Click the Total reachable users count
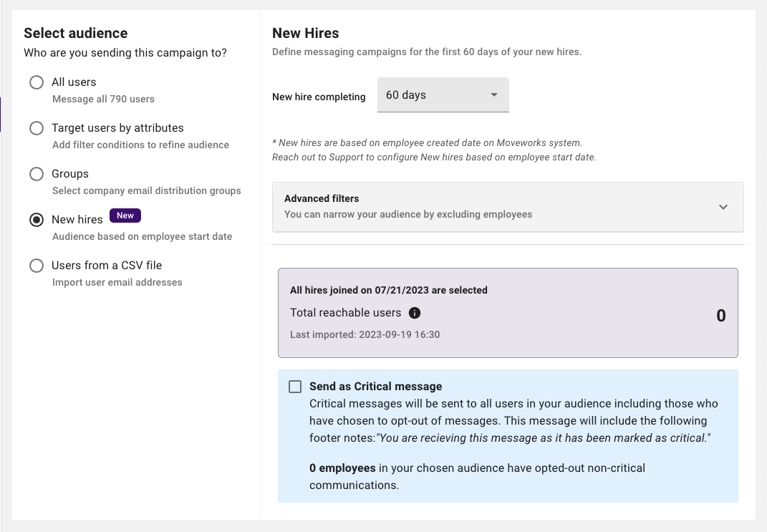 (x=720, y=316)
